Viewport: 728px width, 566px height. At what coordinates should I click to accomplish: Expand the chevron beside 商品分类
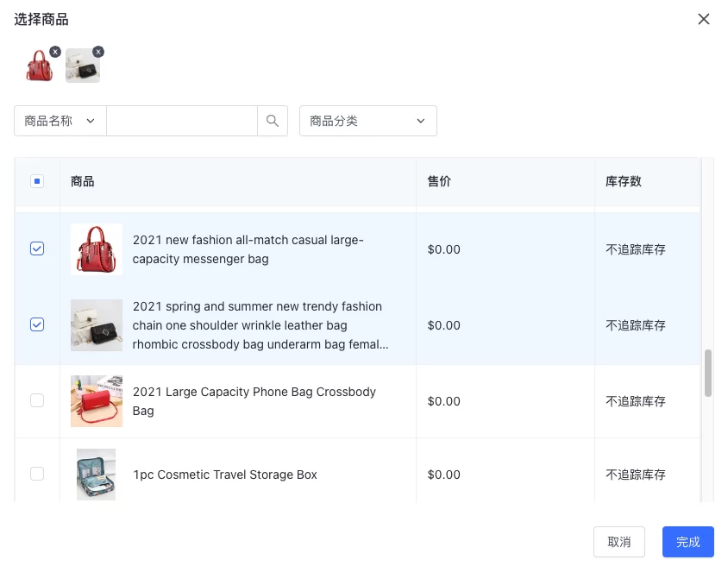pyautogui.click(x=421, y=121)
